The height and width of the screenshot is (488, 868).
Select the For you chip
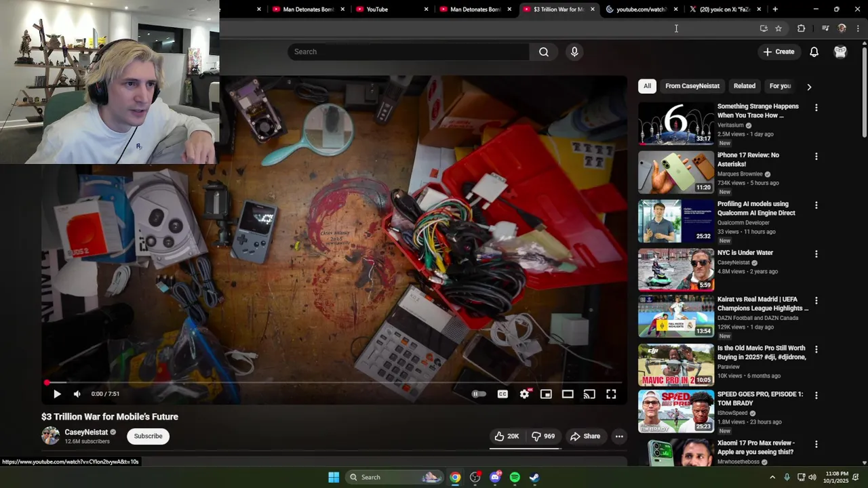coord(780,86)
